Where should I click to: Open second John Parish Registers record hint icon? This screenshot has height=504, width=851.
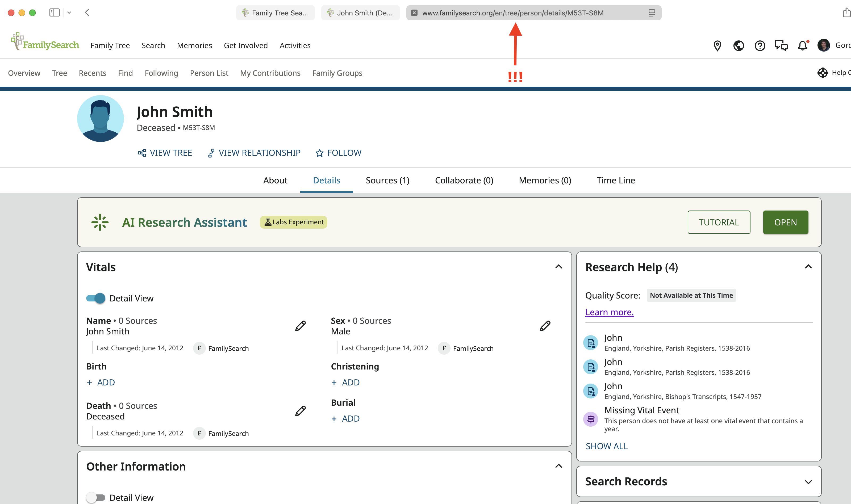591,367
